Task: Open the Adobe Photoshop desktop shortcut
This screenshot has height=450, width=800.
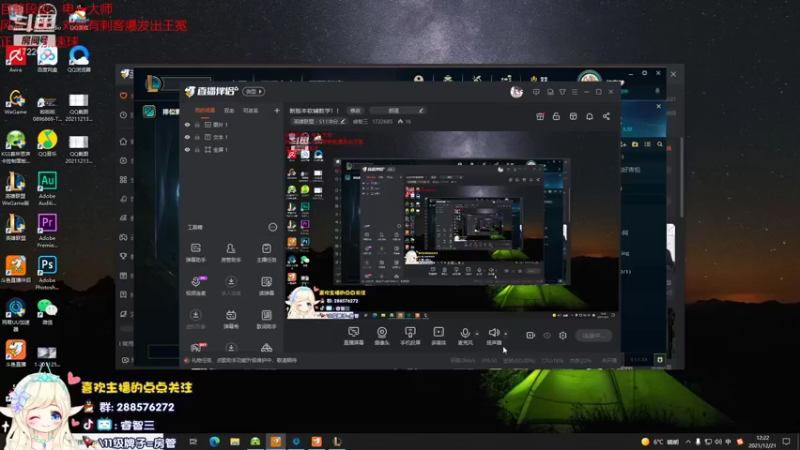Action: 47,273
